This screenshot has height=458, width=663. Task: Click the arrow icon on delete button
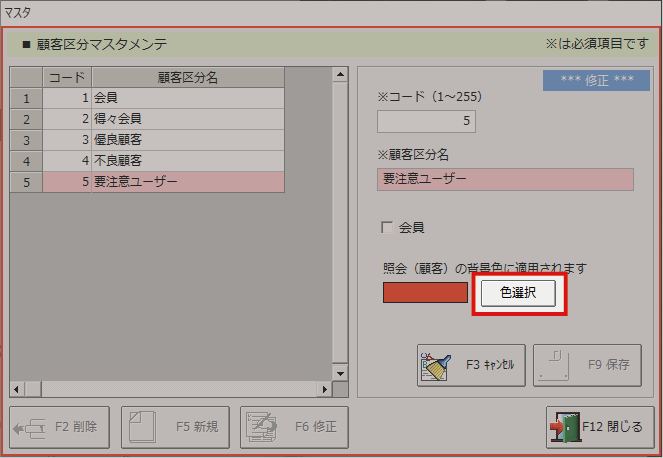(29, 429)
